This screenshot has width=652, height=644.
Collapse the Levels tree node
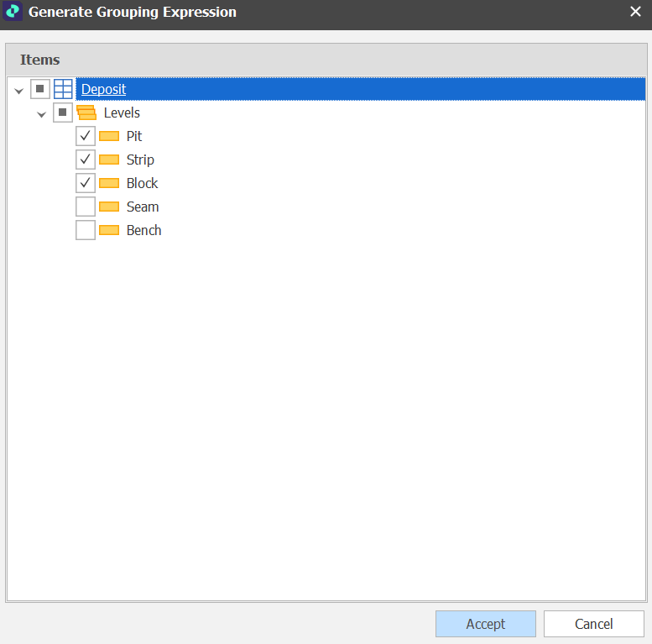(x=41, y=113)
